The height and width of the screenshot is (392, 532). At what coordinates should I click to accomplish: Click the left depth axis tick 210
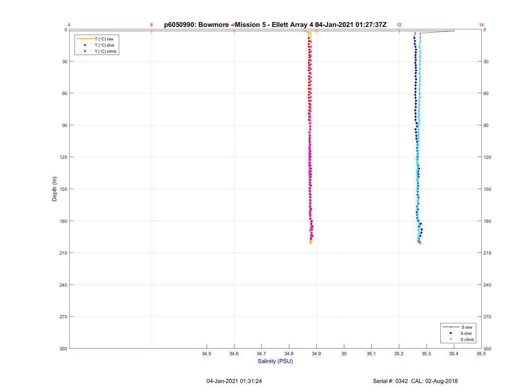point(63,253)
